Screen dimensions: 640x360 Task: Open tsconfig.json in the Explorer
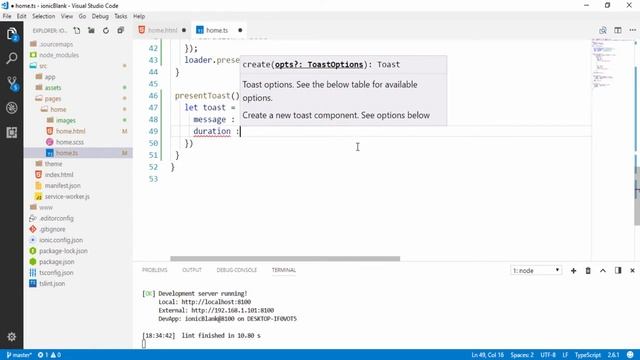pyautogui.click(x=56, y=273)
